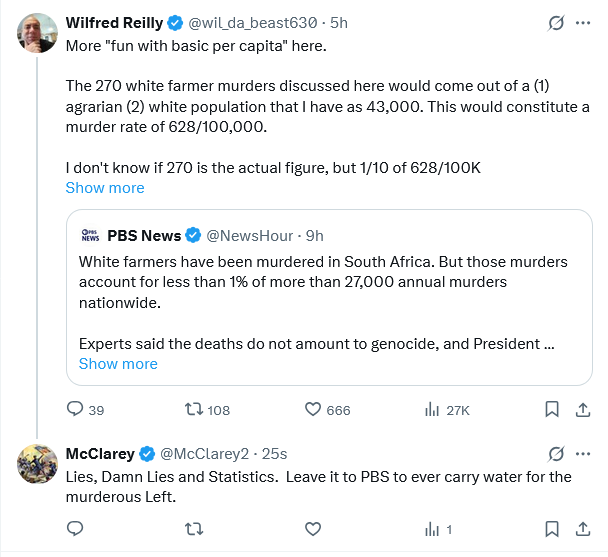This screenshot has height=557, width=608.
Task: Reply to Wilfred Reilly's post
Action: [x=75, y=409]
